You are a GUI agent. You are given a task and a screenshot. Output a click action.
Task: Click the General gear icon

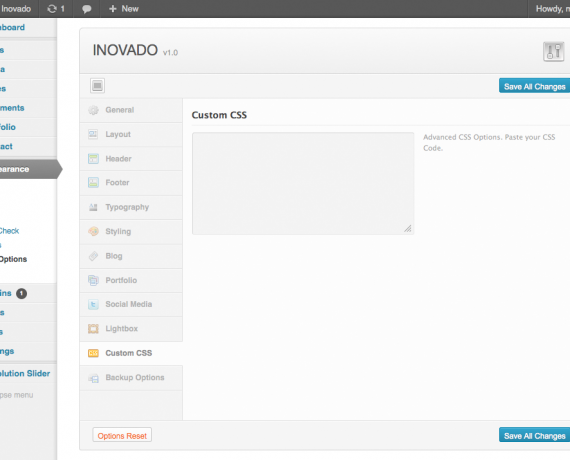[93, 110]
